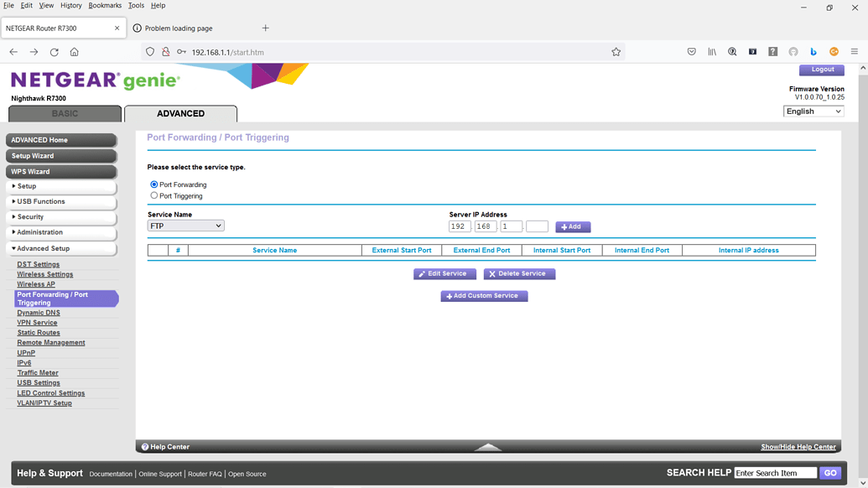The width and height of the screenshot is (868, 488).
Task: Open the Firefox hamburger menu icon
Action: [x=855, y=51]
